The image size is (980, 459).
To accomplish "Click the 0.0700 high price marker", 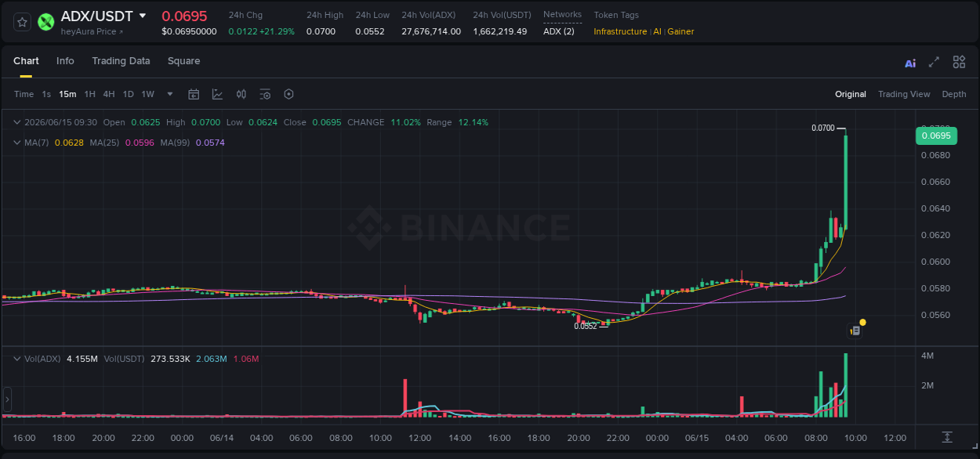I will [823, 128].
